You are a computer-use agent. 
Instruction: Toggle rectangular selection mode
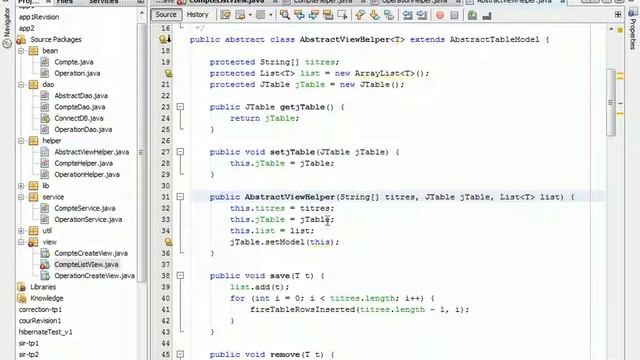tap(342, 15)
